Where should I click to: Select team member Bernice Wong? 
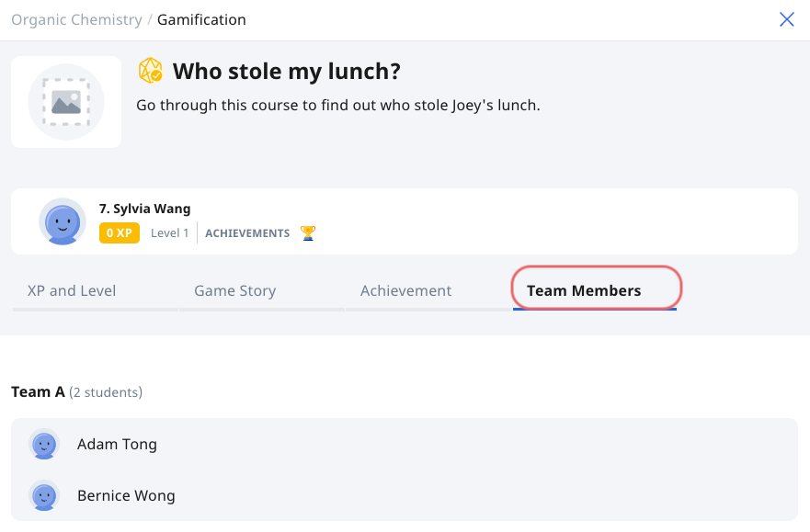click(405, 495)
